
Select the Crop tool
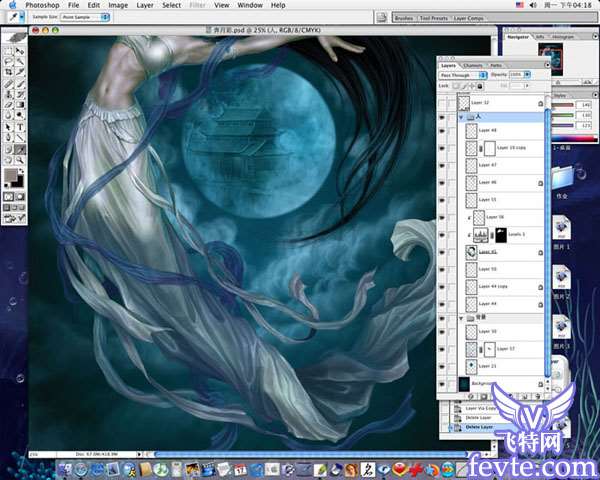point(8,72)
